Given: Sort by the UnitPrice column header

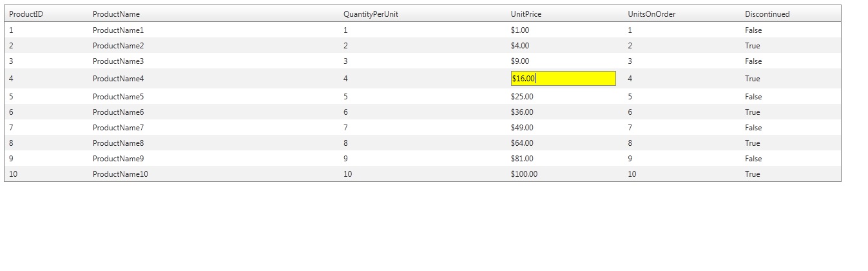Looking at the screenshot, I should pyautogui.click(x=526, y=14).
